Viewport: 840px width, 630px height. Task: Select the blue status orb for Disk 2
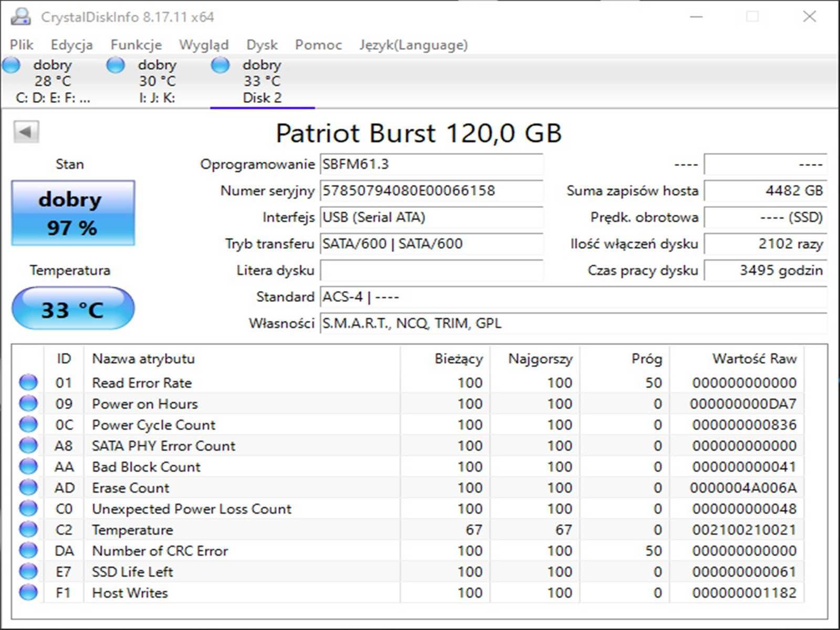coord(220,65)
